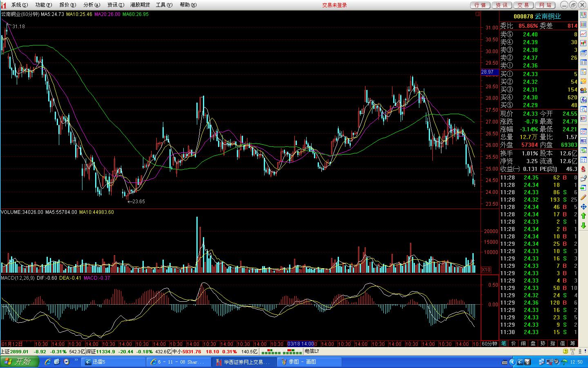Select the 笔 tab
This screenshot has width=588, height=368.
pos(504,343)
